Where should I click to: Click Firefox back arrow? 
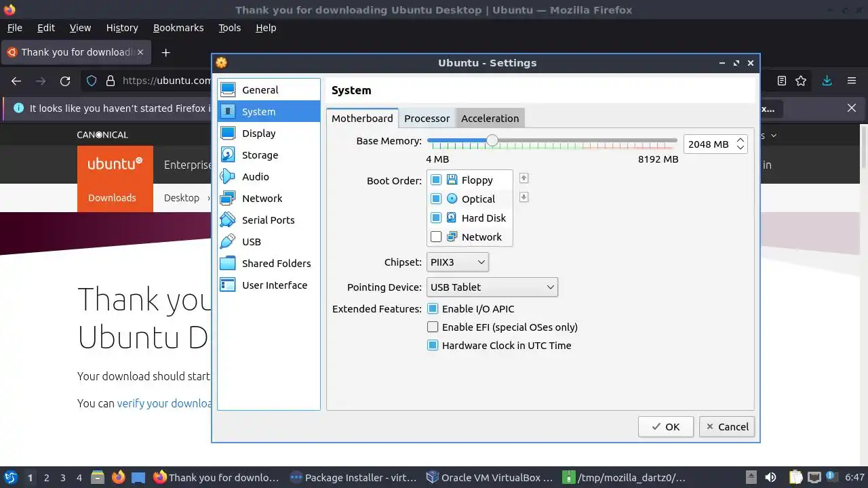pos(16,81)
